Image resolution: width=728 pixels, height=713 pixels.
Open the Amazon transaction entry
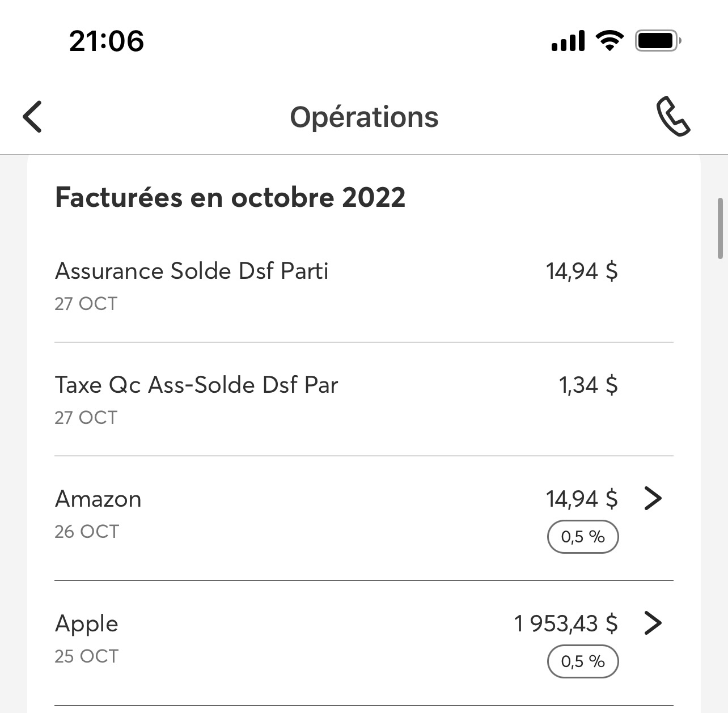click(99, 499)
